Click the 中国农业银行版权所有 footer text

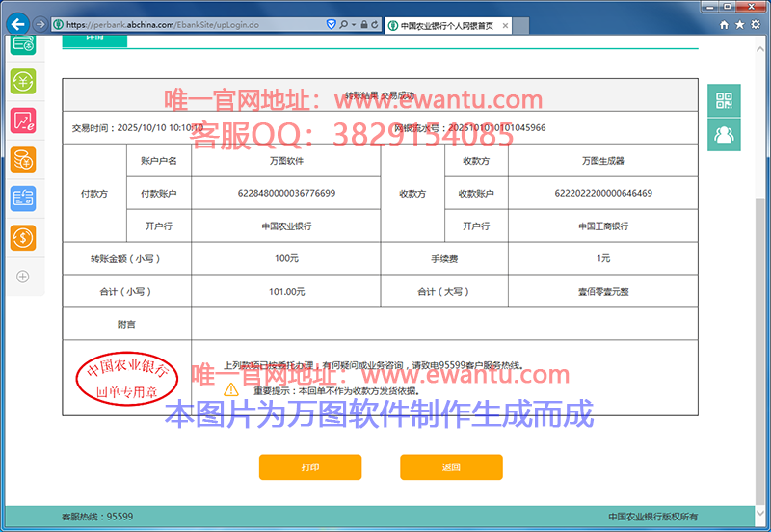pos(653,517)
